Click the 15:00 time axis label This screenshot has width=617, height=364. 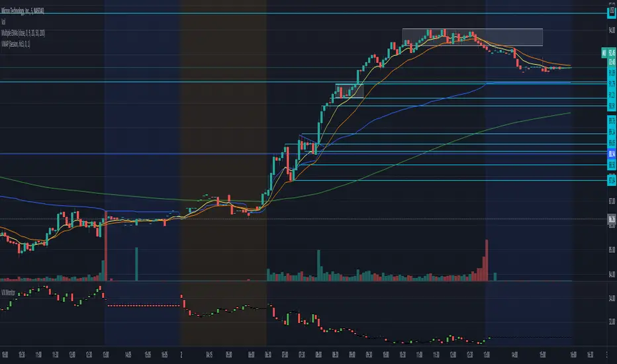[x=543, y=355]
